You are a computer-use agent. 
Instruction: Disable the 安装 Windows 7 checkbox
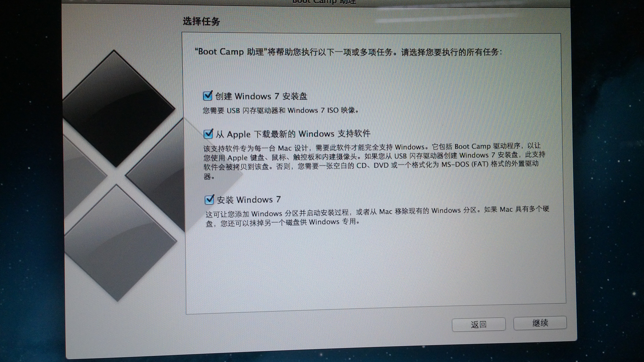click(209, 200)
